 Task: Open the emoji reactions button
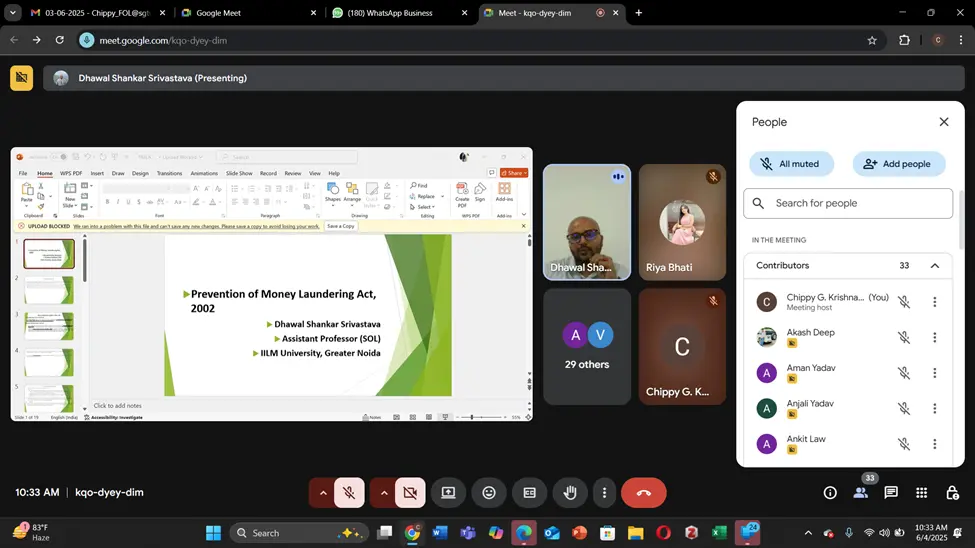point(489,493)
